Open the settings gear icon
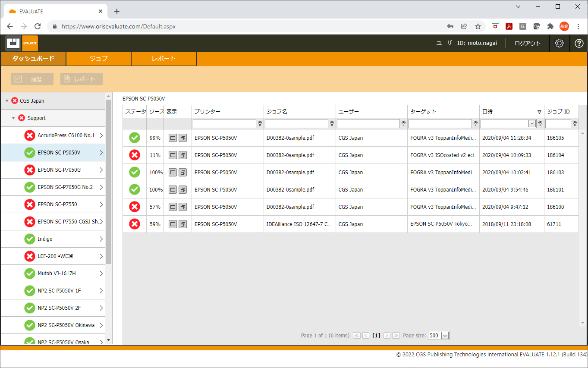Image resolution: width=588 pixels, height=368 pixels. coord(559,43)
